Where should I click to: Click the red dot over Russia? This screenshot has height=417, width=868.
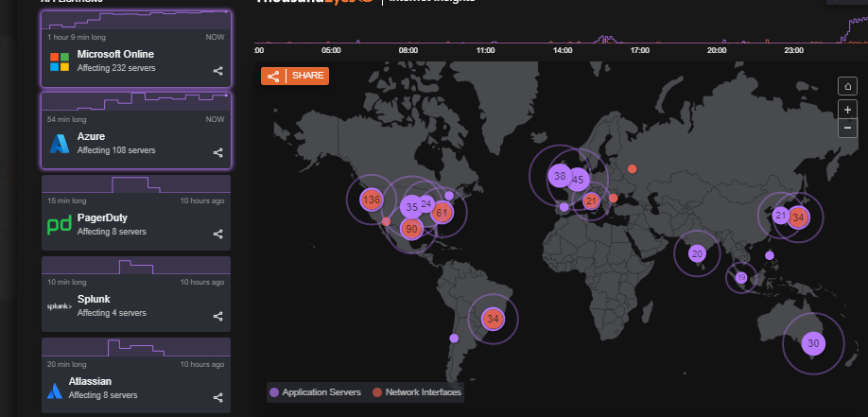pos(633,168)
